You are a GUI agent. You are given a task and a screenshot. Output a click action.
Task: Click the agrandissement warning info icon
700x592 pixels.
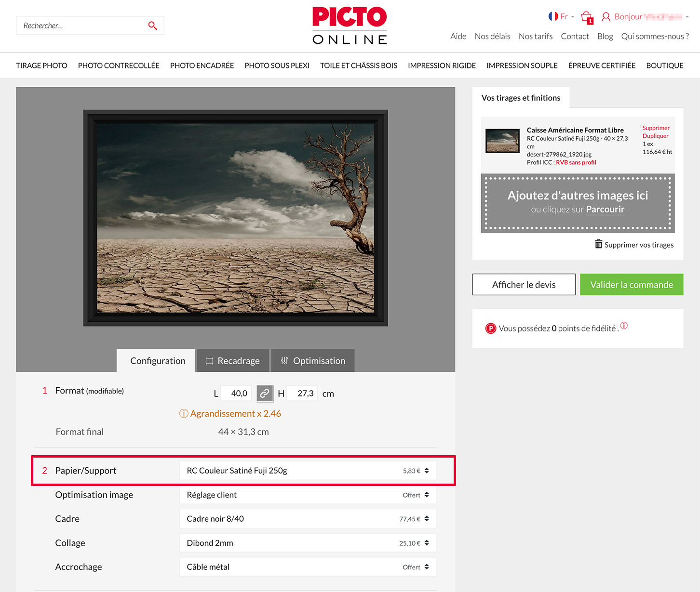click(184, 414)
